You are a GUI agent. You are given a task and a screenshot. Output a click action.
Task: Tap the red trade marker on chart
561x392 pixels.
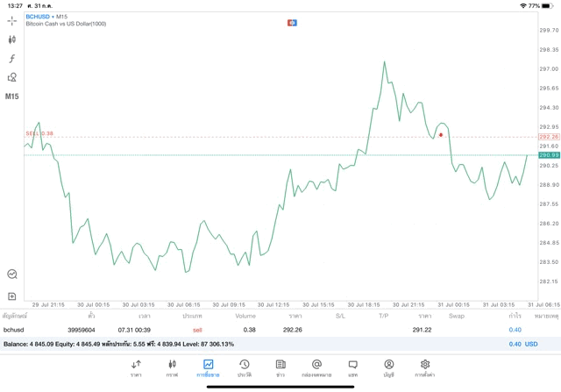point(441,135)
